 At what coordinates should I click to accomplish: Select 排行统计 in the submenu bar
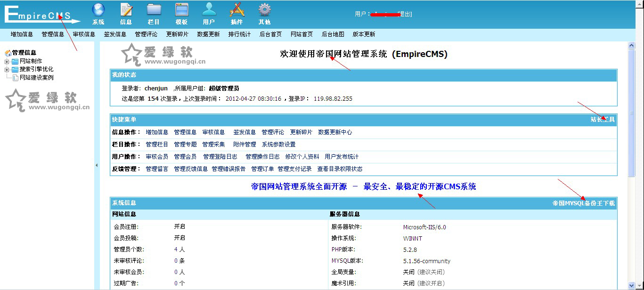click(239, 34)
